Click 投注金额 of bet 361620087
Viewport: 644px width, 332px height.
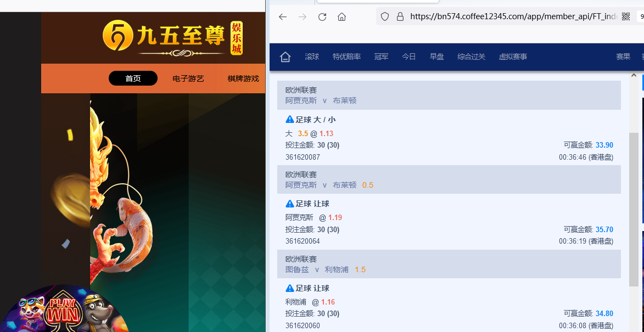(312, 145)
